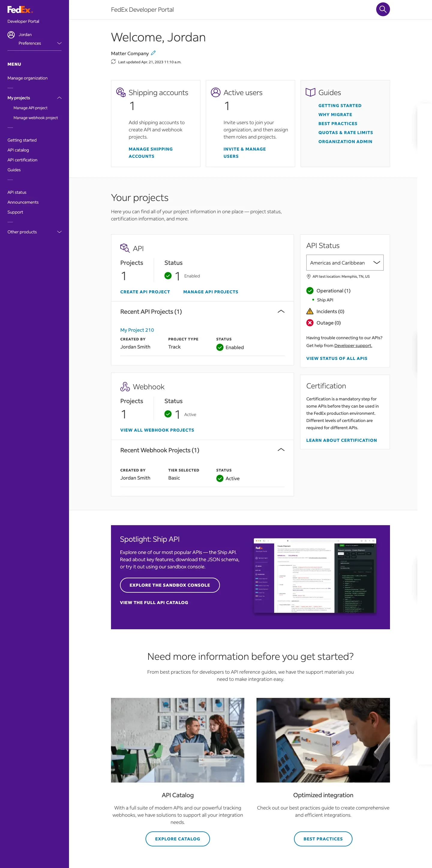The width and height of the screenshot is (432, 868).
Task: Open My Project 210 link
Action: 137,330
